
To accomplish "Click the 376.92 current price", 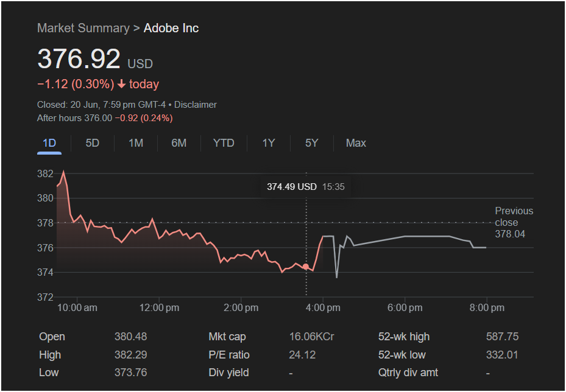I will (x=79, y=59).
